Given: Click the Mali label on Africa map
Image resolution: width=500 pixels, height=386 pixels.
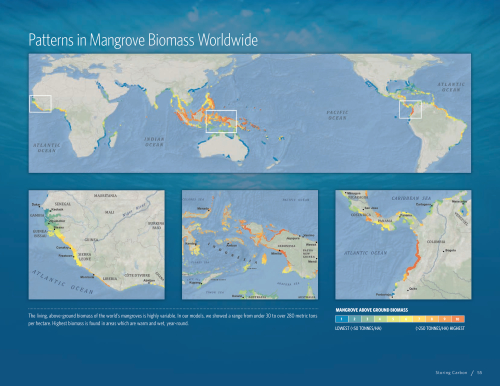Looking at the screenshot, I should coord(109,212).
